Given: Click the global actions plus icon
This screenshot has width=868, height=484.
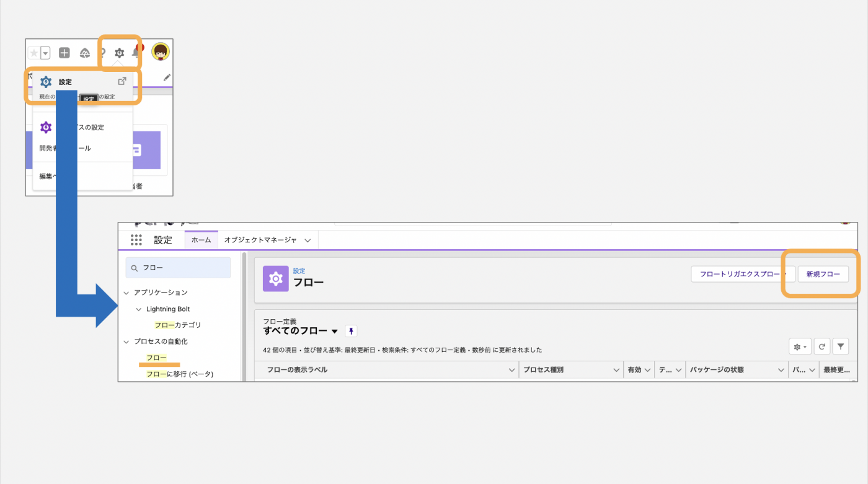Looking at the screenshot, I should tap(64, 53).
